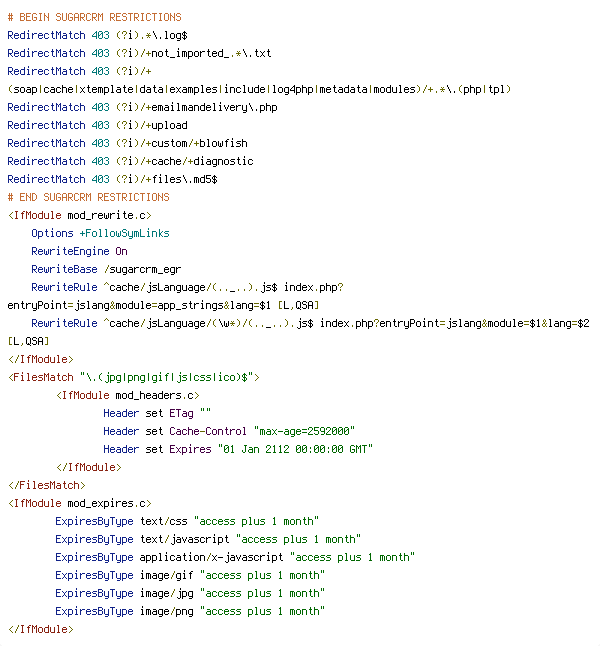Click the emailmandelivery\.php line
This screenshot has height=646, width=600.
point(143,108)
